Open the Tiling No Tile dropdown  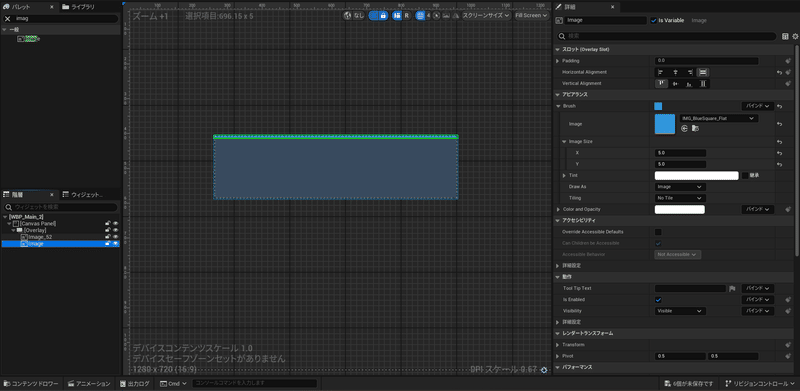click(x=680, y=198)
